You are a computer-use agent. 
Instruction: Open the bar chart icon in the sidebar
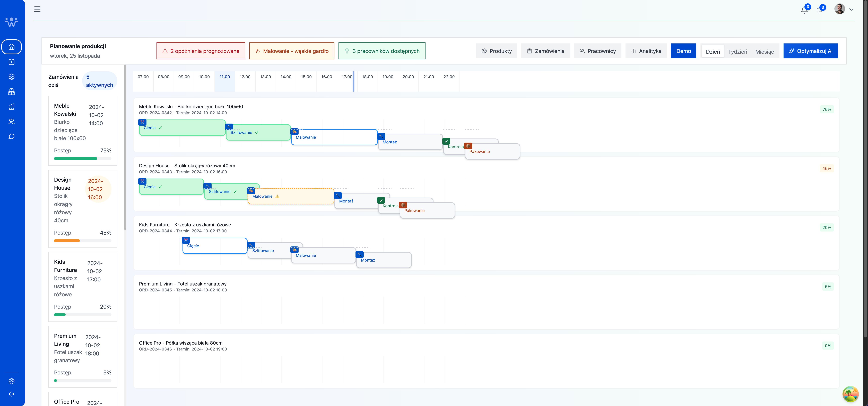point(11,106)
